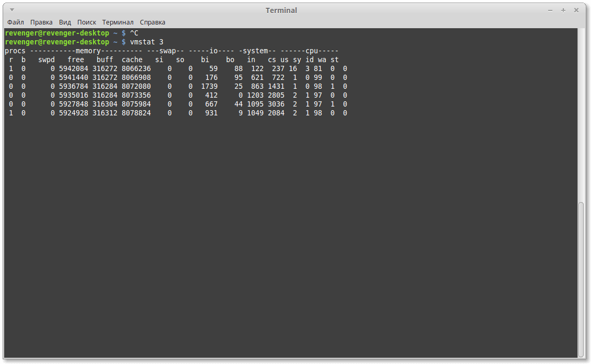
Task: Click free value 5942084
Action: [x=74, y=68]
